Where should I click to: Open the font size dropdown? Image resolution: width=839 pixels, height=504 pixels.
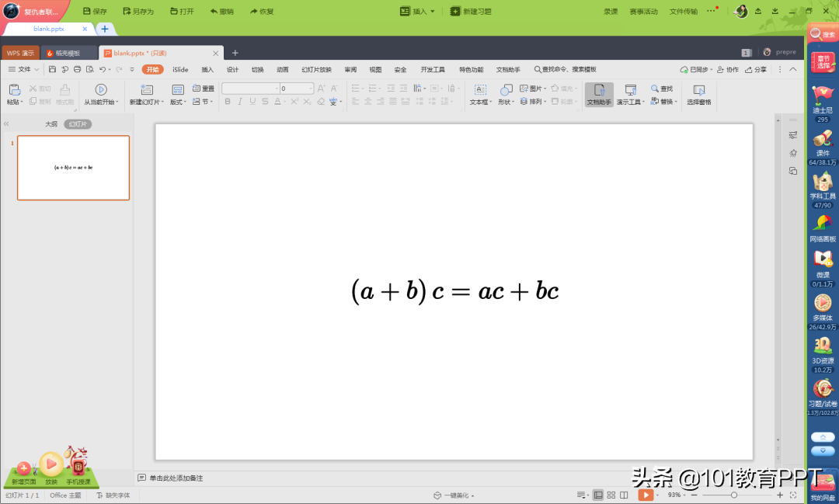coord(311,89)
